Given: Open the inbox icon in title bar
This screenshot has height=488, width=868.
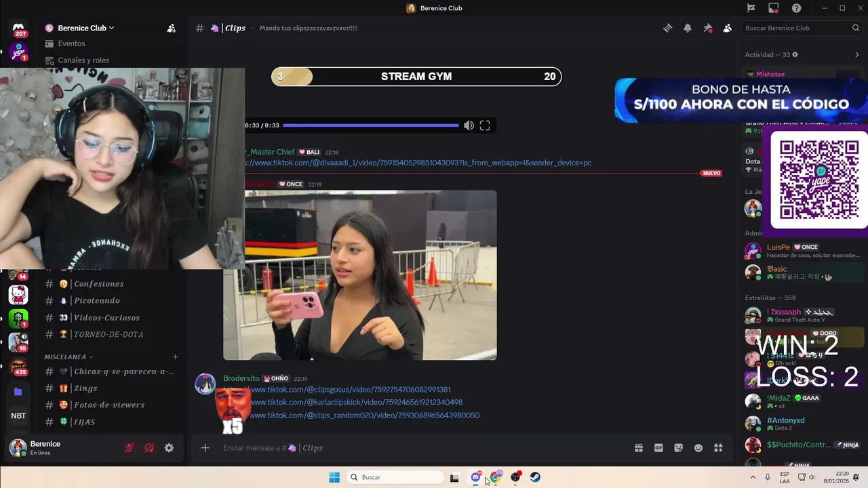Looking at the screenshot, I should [x=774, y=8].
